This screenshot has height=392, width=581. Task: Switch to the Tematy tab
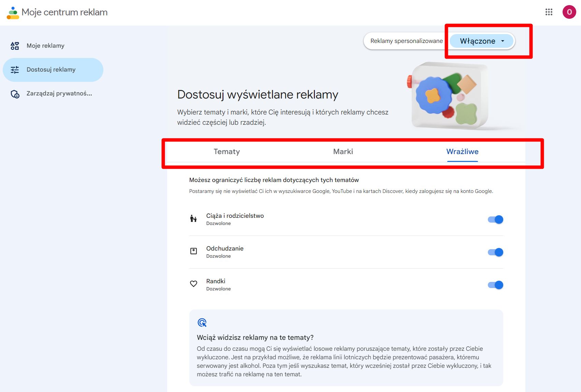pyautogui.click(x=227, y=152)
